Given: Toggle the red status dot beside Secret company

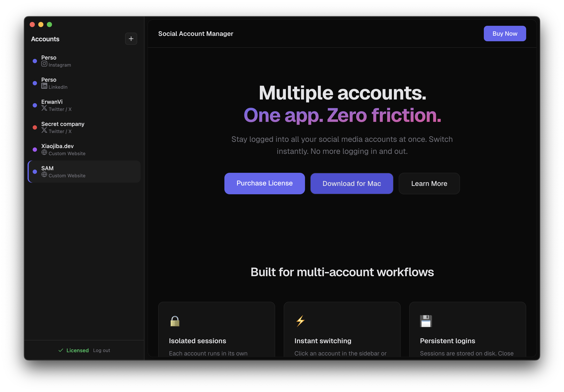Looking at the screenshot, I should [34, 127].
